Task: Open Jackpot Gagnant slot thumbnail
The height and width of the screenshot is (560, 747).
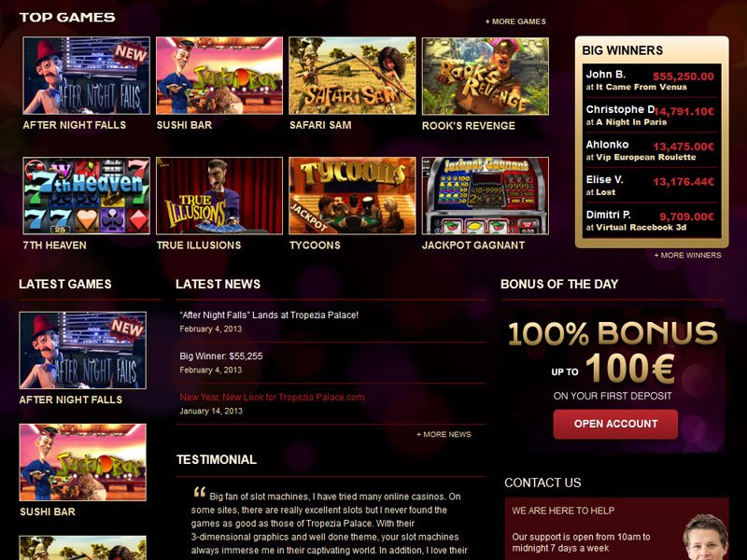Action: (x=486, y=196)
